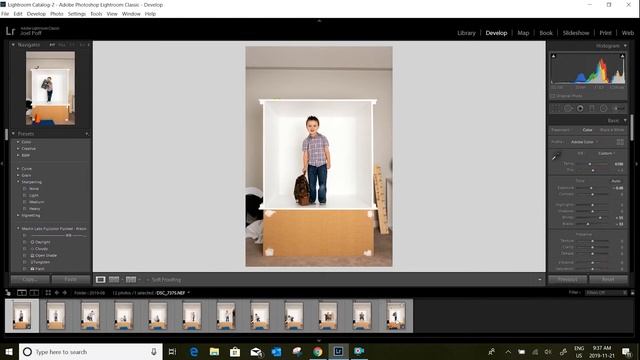Toggle shadow clipping indicator in histogram
This screenshot has height=360, width=640.
click(x=553, y=56)
